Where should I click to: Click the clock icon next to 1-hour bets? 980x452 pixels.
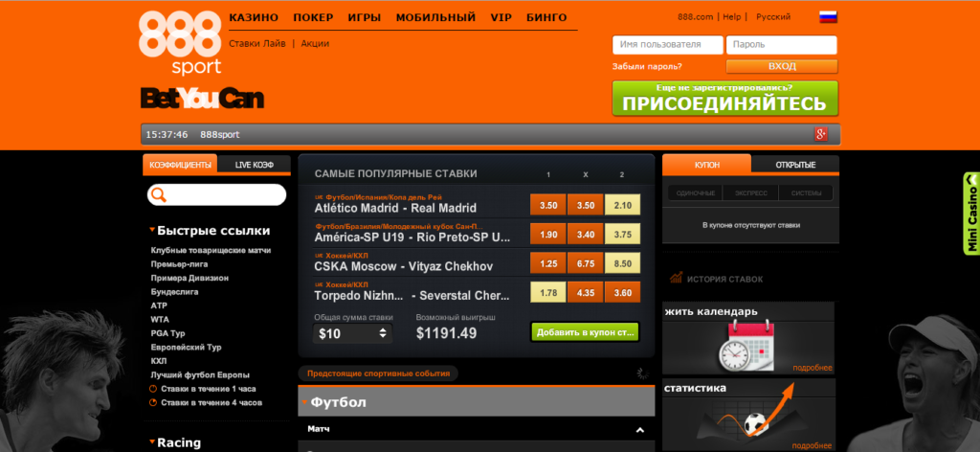tap(153, 389)
